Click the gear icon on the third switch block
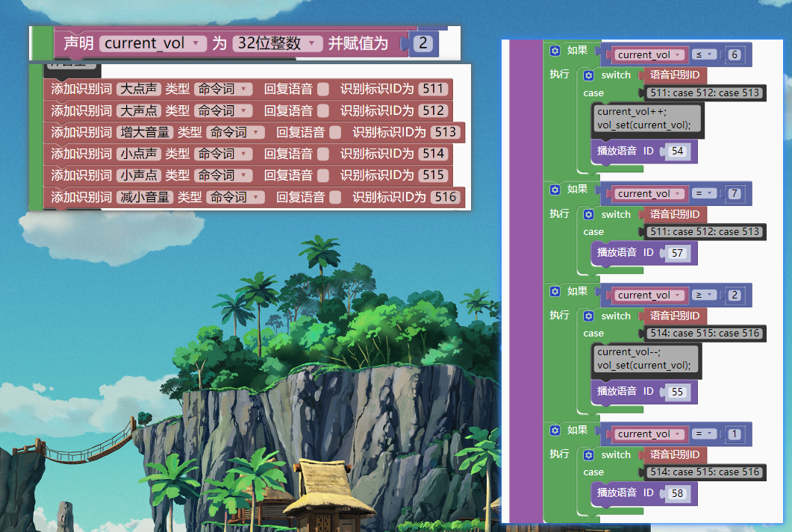Image resolution: width=792 pixels, height=532 pixels. (x=587, y=316)
